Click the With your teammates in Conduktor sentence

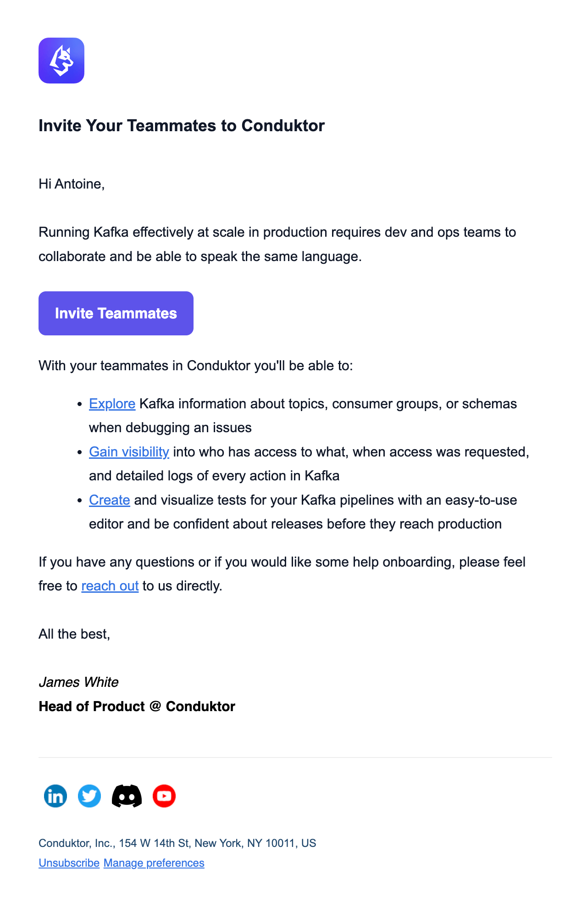(x=196, y=366)
